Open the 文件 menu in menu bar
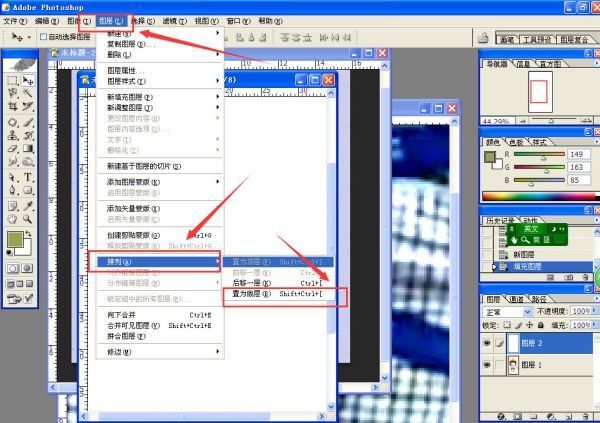 coord(15,20)
